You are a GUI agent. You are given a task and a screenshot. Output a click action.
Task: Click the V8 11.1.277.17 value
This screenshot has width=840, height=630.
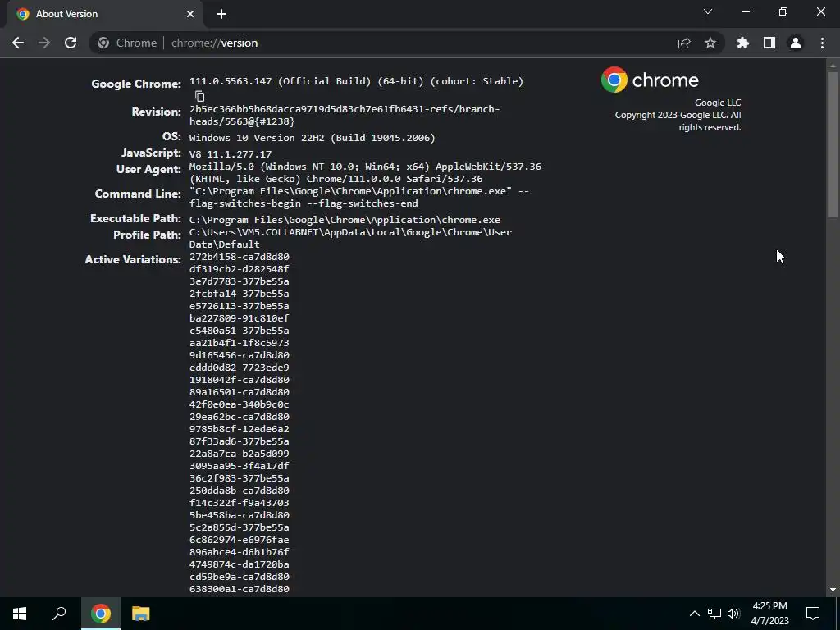pyautogui.click(x=231, y=154)
